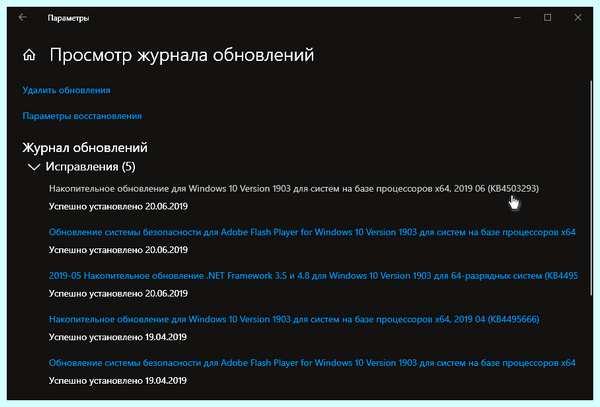This screenshot has height=407, width=600.
Task: Select the Журнал обновлений heading
Action: click(85, 148)
